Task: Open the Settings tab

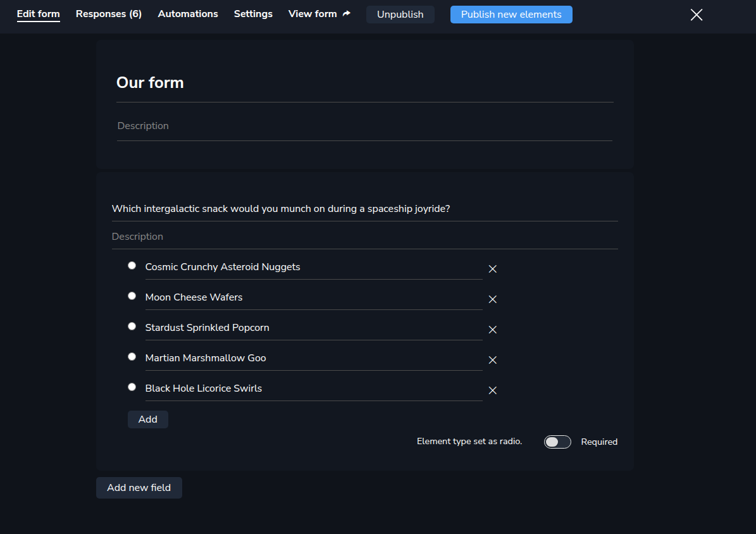Action: coord(253,14)
